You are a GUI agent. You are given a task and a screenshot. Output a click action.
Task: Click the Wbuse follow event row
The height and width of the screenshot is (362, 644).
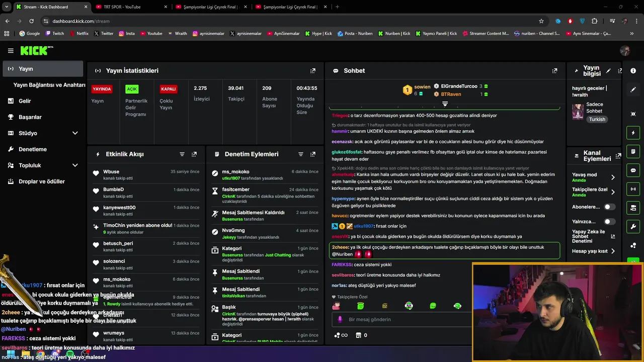pyautogui.click(x=146, y=174)
